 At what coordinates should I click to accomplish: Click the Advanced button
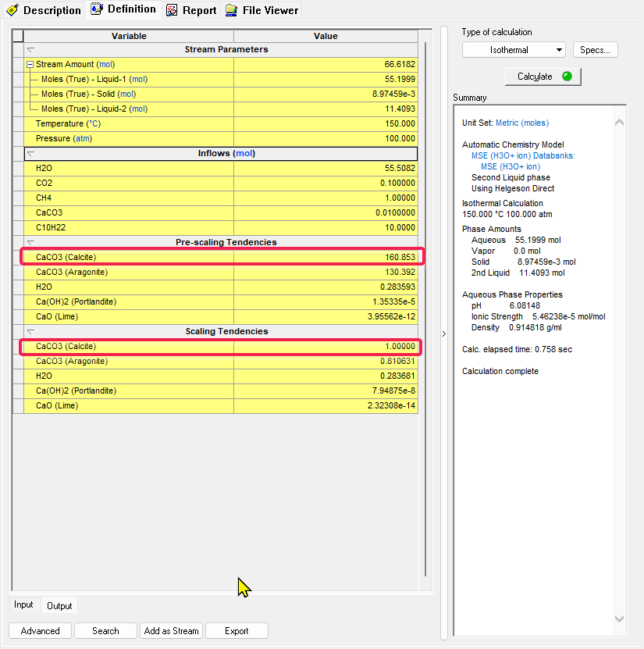click(40, 631)
